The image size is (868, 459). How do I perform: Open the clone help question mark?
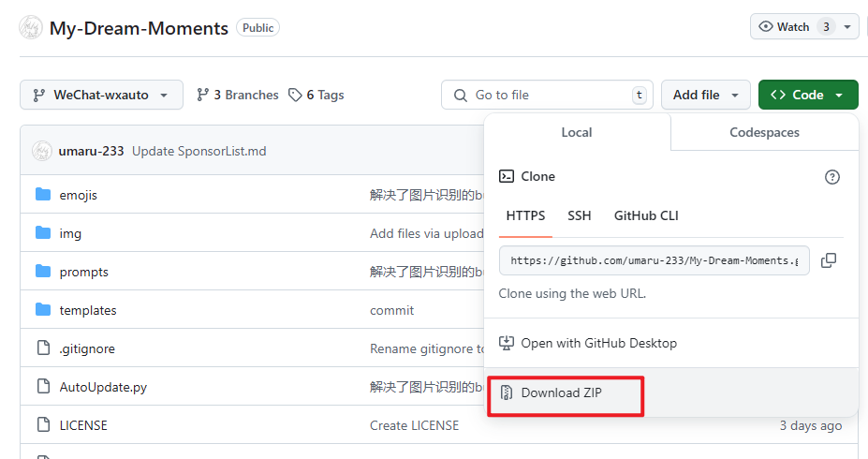coord(832,177)
